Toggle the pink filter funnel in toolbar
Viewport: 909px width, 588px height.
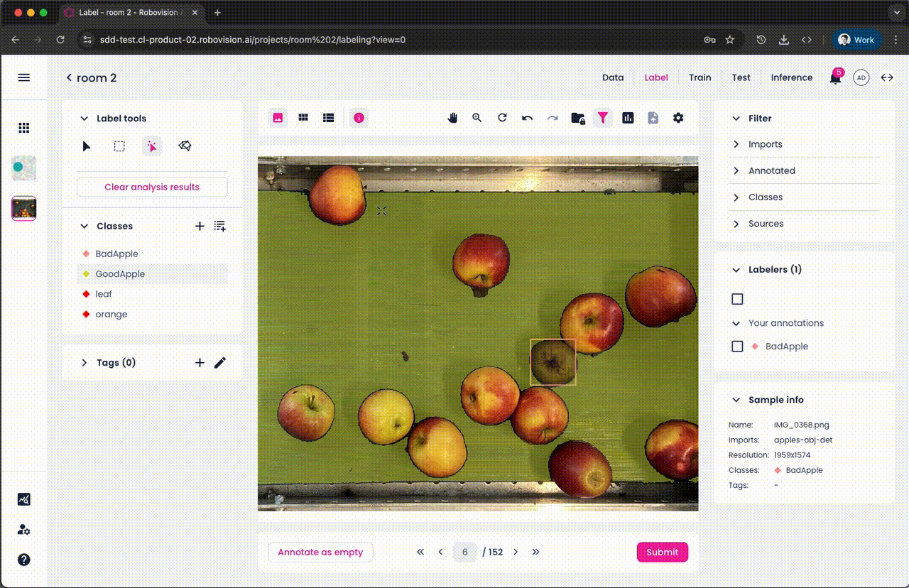click(603, 118)
